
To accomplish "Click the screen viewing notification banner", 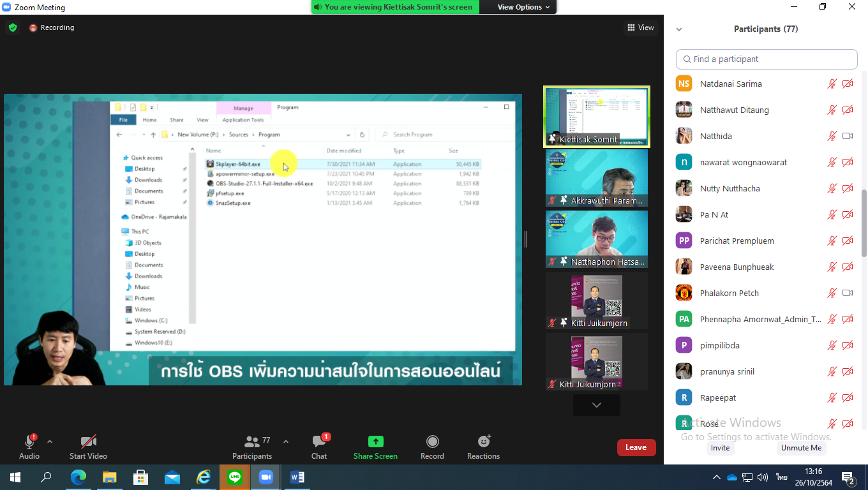I will (396, 7).
